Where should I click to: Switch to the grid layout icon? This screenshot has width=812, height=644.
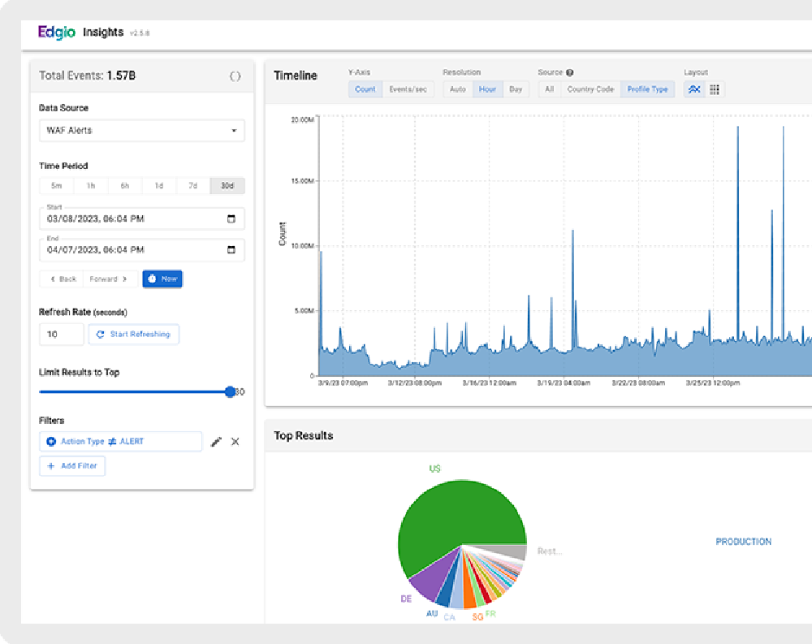click(715, 89)
